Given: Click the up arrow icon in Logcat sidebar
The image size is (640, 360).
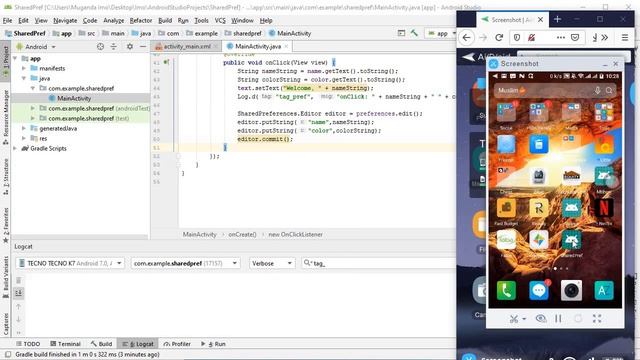Looking at the screenshot, I should pos(18,306).
